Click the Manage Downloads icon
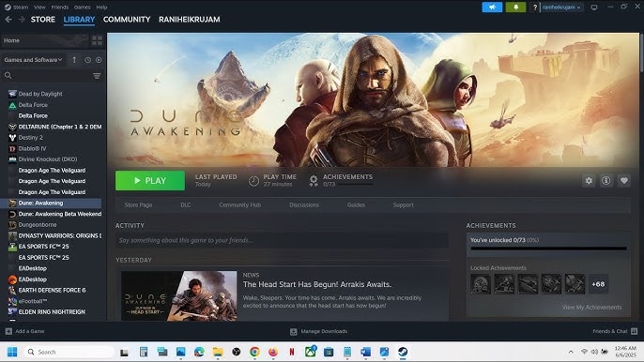This screenshot has width=644, height=362. click(293, 332)
